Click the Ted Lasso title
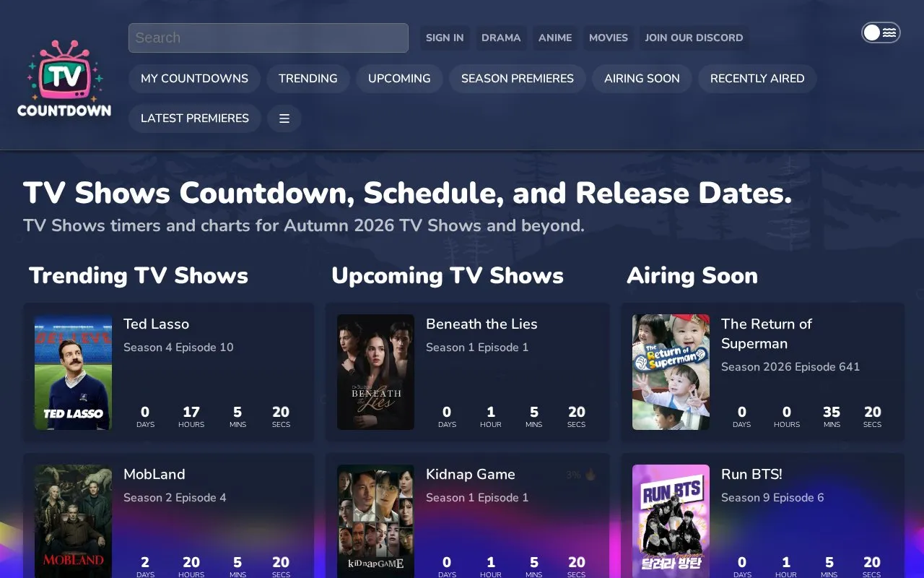 pyautogui.click(x=156, y=324)
